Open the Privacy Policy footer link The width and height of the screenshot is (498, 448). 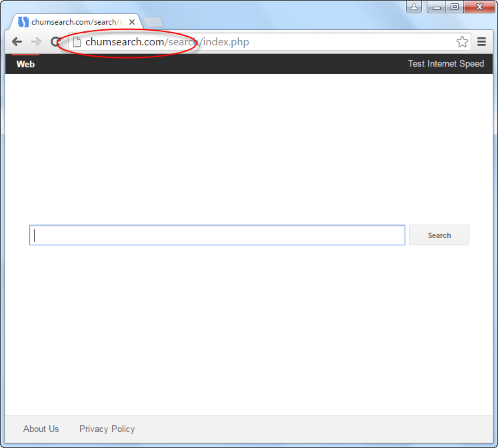click(107, 429)
